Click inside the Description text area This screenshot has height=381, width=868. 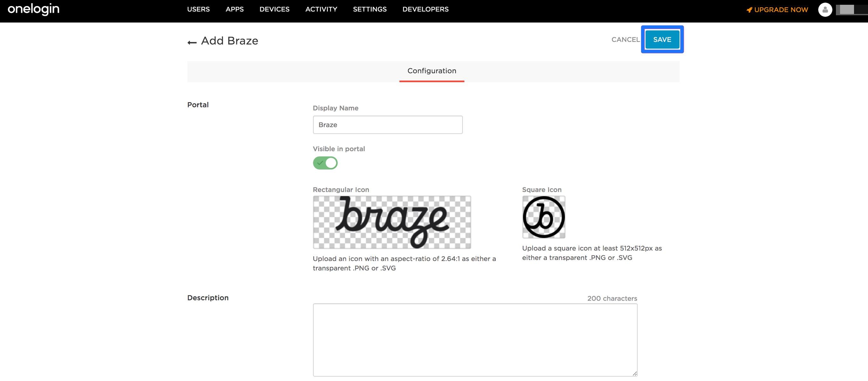475,339
